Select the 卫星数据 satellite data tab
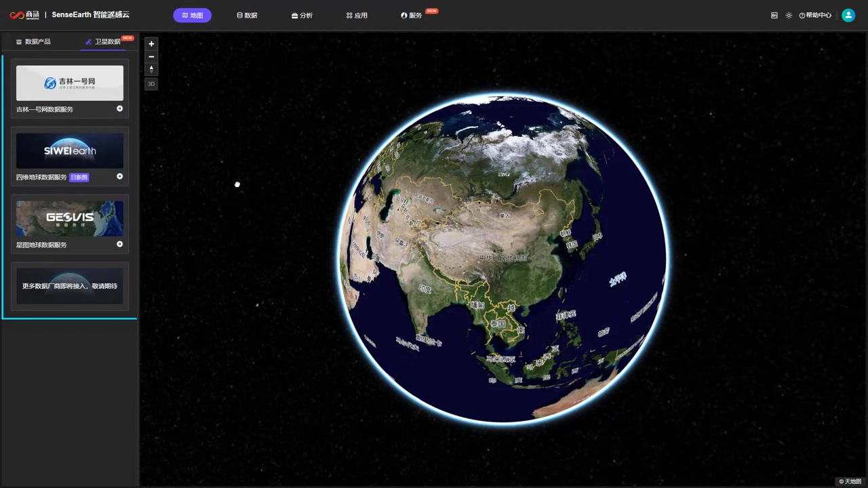This screenshot has height=488, width=868. (103, 41)
